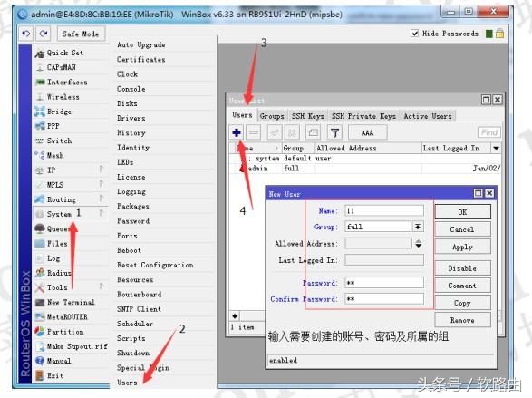Open Tools in the sidebar

(x=57, y=287)
